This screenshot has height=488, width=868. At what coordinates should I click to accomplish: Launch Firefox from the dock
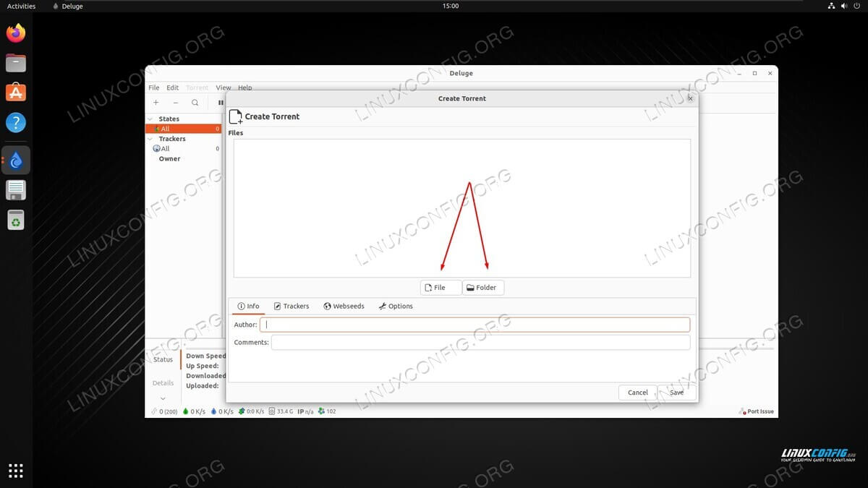coord(16,33)
